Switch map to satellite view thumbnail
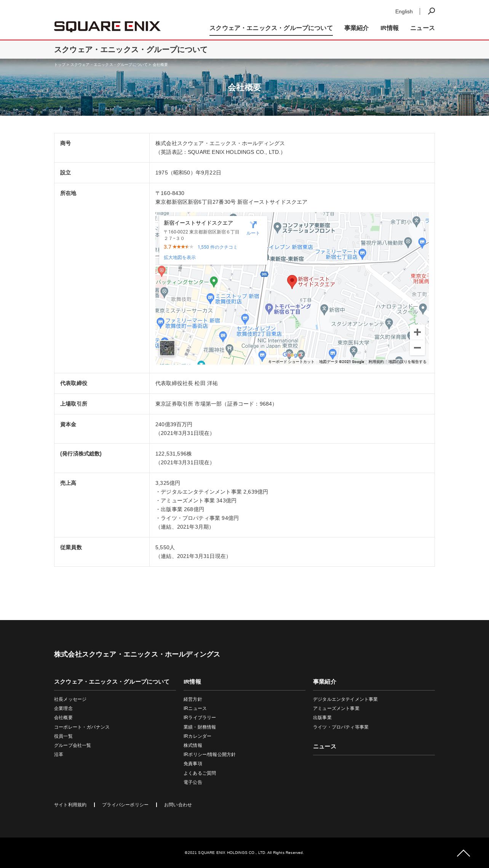489x868 pixels. pos(167,348)
